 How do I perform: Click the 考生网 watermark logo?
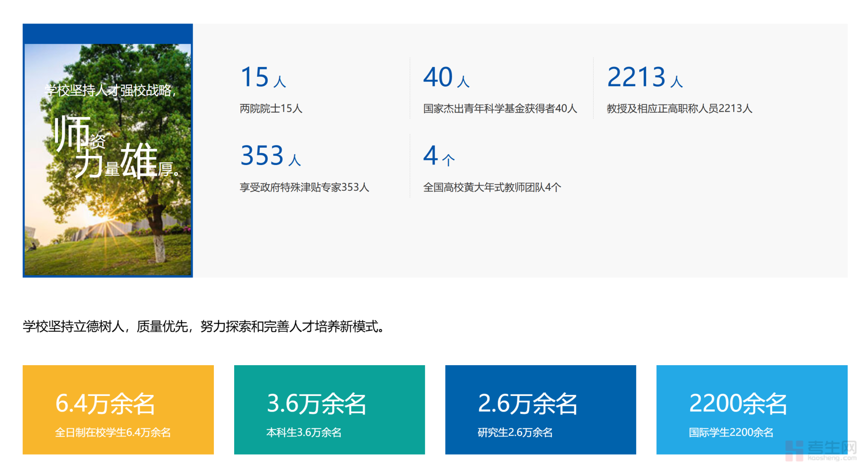[x=821, y=451]
